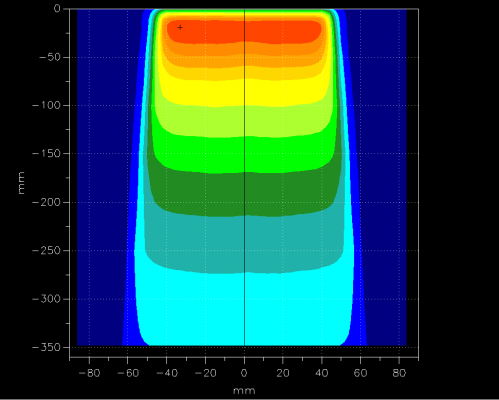Click the dark navy background on right side
Viewport: 499px width, 400px height.
click(x=383, y=177)
